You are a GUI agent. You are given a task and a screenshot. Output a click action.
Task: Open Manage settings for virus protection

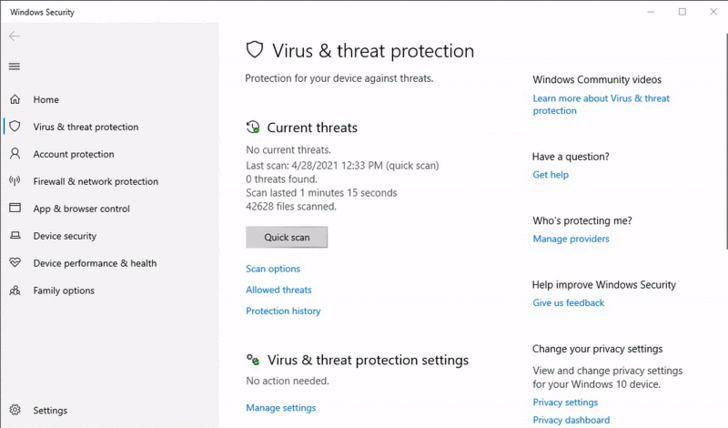[x=281, y=408]
